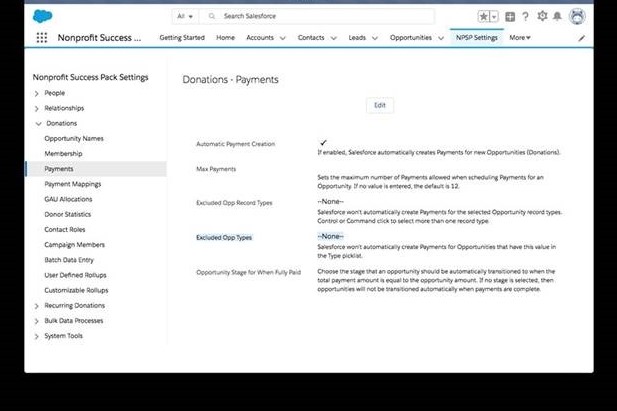Open Customizable Rollups settings
The image size is (617, 411).
click(76, 290)
